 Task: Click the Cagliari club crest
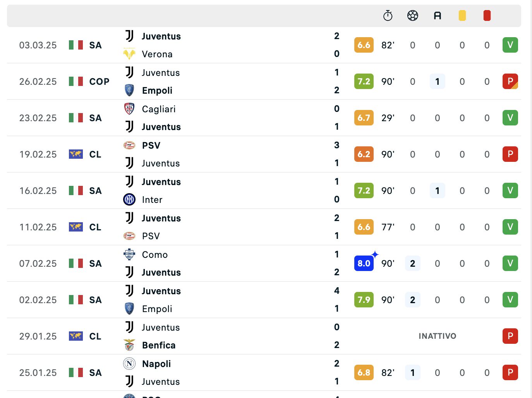(129, 109)
